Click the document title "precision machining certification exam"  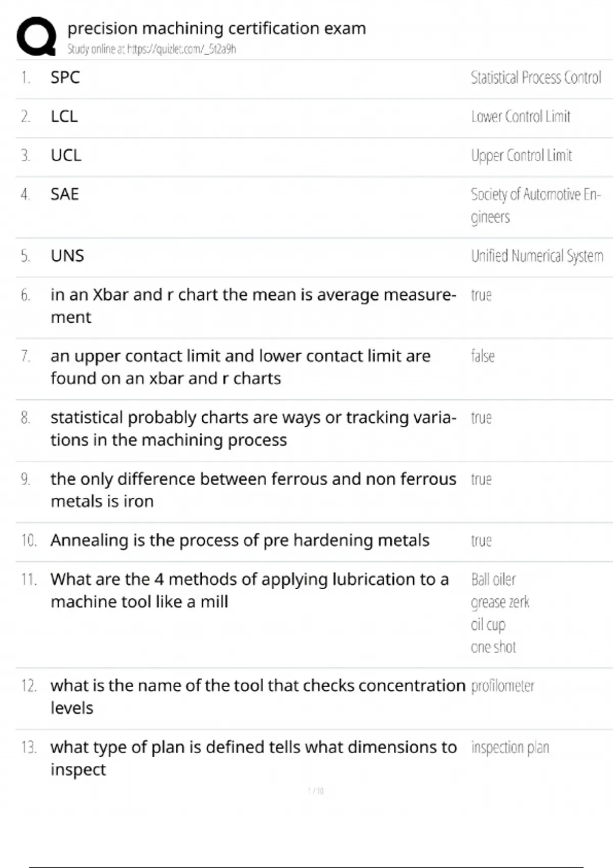tap(217, 28)
